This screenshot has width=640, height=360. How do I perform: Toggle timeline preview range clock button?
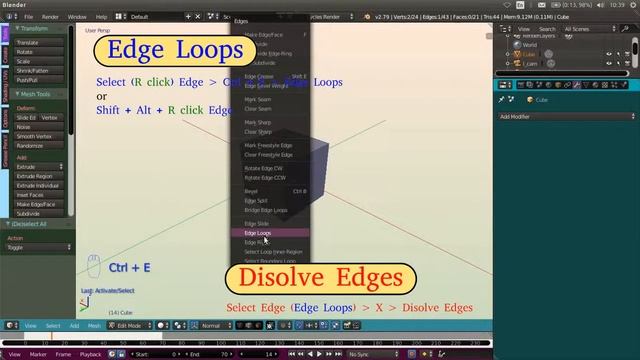(x=111, y=354)
